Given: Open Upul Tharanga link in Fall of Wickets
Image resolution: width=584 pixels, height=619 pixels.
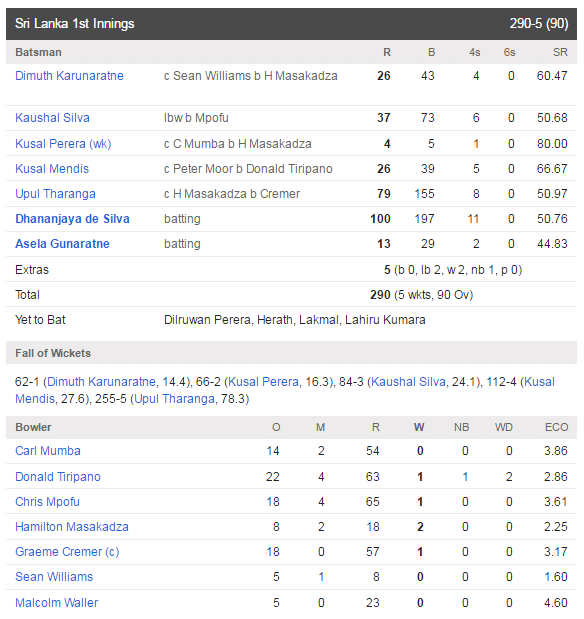Looking at the screenshot, I should point(175,399).
